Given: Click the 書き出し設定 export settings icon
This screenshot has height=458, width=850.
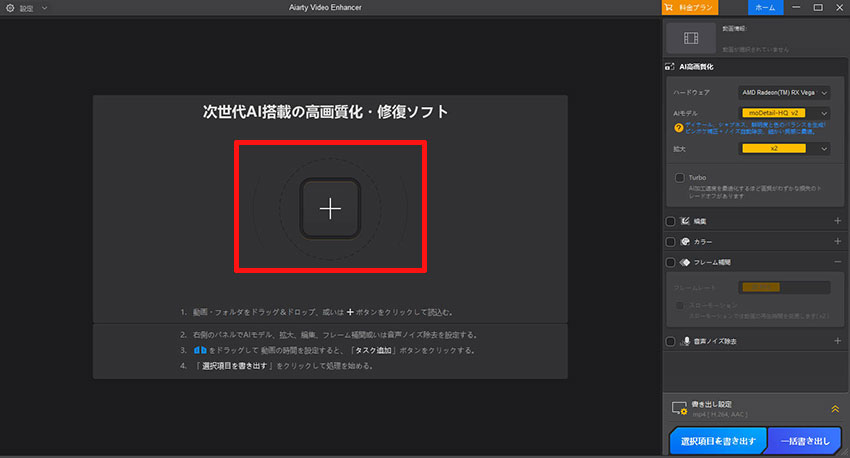Looking at the screenshot, I should [x=679, y=409].
